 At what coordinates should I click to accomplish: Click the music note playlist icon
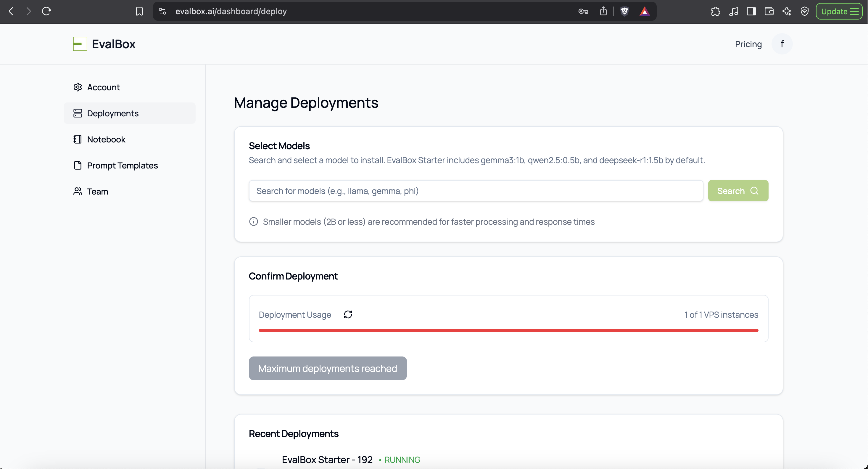[x=733, y=12]
